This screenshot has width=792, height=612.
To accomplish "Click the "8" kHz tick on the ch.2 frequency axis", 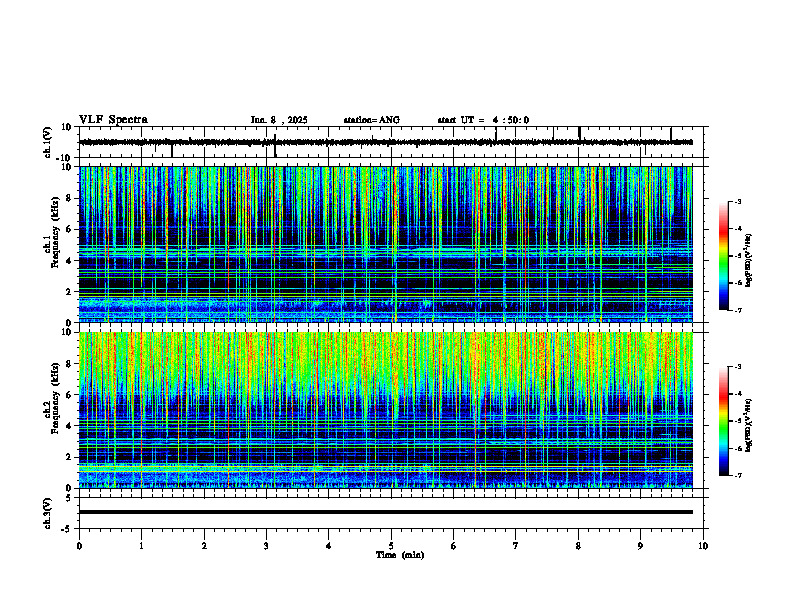I will (x=70, y=364).
